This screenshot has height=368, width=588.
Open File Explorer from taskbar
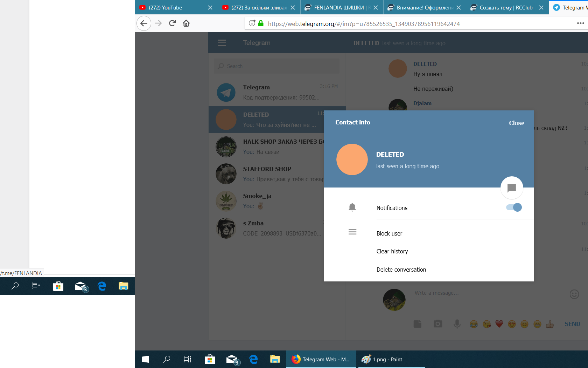coord(275,359)
